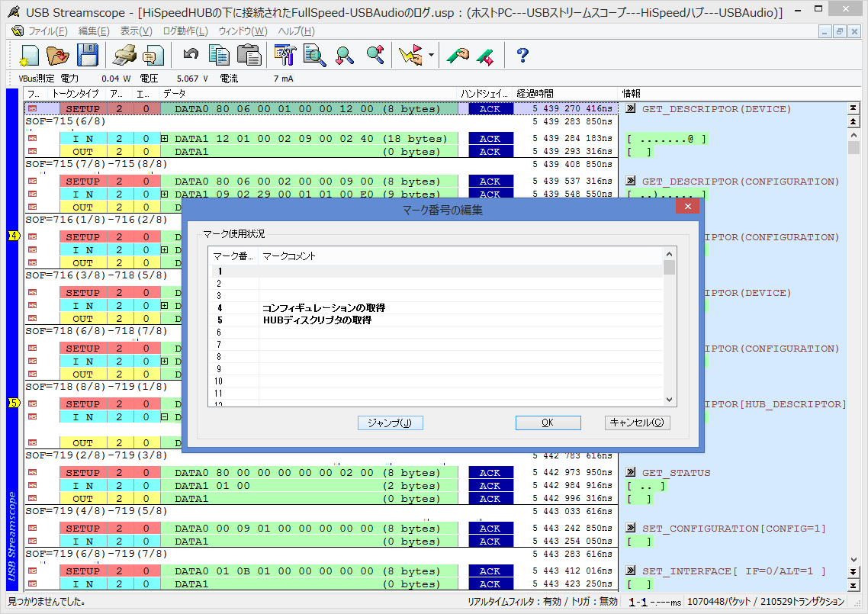Open the ログ動作(L) menu
Image resolution: width=868 pixels, height=614 pixels.
pyautogui.click(x=185, y=31)
